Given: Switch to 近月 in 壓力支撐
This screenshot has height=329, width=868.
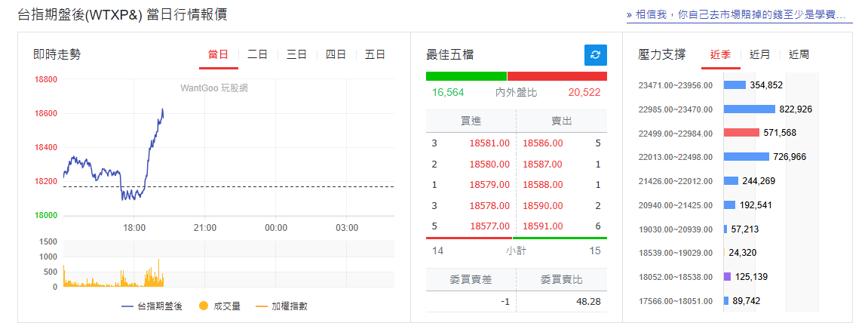Looking at the screenshot, I should coord(760,55).
